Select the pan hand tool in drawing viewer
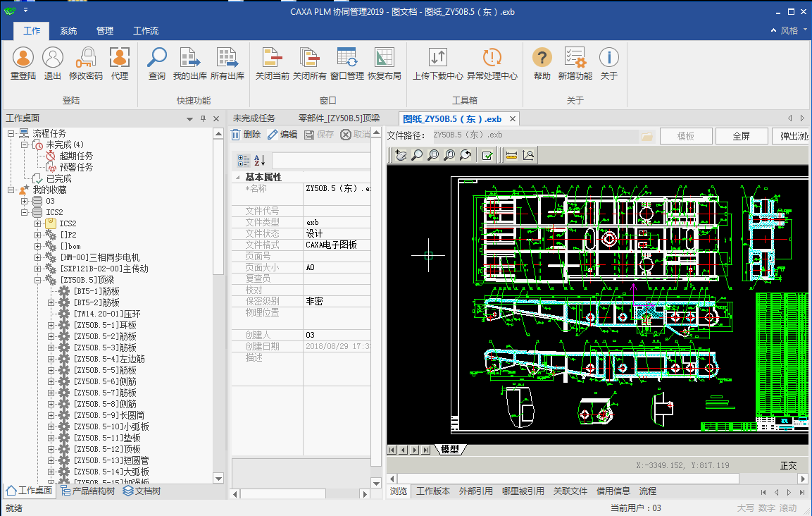The height and width of the screenshot is (516, 812). coord(401,155)
